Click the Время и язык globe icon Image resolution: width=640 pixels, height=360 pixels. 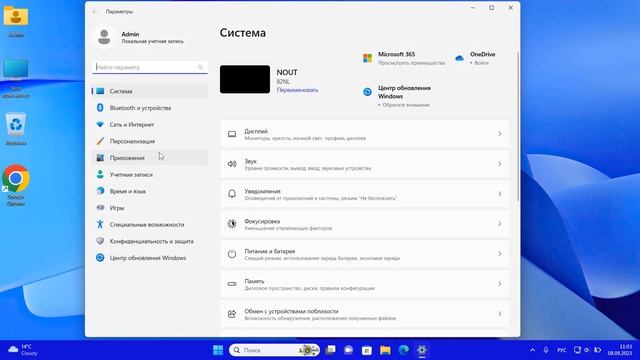pos(100,191)
